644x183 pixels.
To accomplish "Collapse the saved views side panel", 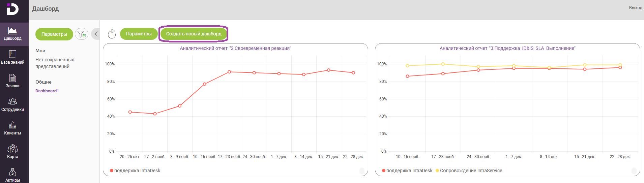I will pos(96,34).
